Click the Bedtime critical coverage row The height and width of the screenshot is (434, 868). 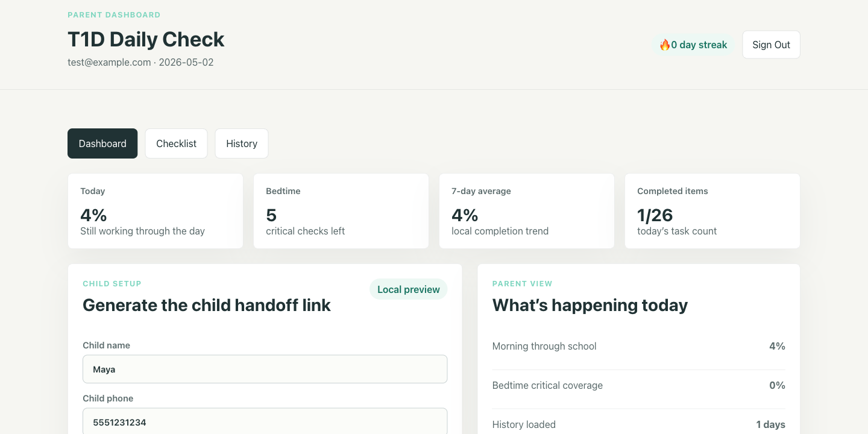pyautogui.click(x=639, y=385)
